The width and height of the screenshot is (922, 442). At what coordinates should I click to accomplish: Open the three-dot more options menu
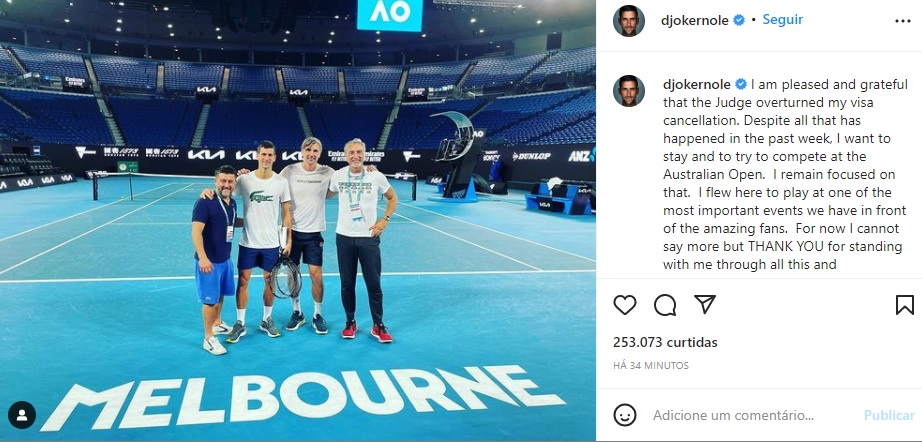pos(903,21)
